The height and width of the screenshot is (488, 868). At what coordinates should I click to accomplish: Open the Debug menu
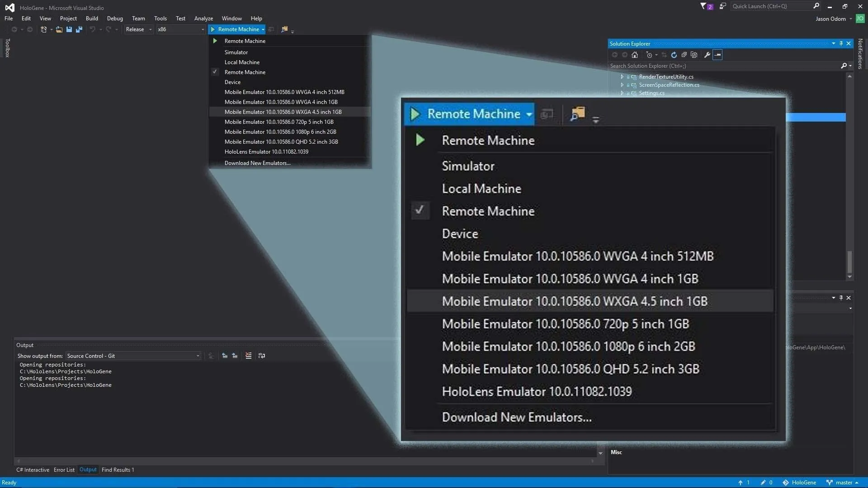pyautogui.click(x=115, y=19)
